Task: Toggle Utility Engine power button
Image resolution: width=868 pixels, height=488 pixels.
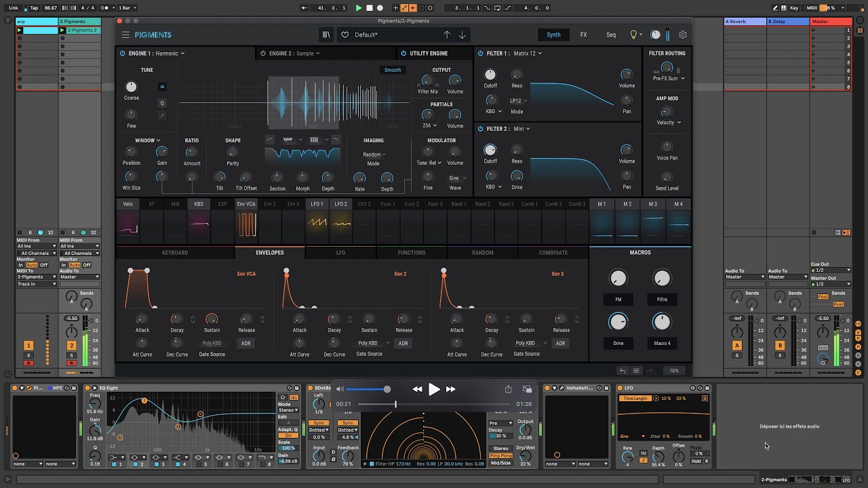Action: 404,53
